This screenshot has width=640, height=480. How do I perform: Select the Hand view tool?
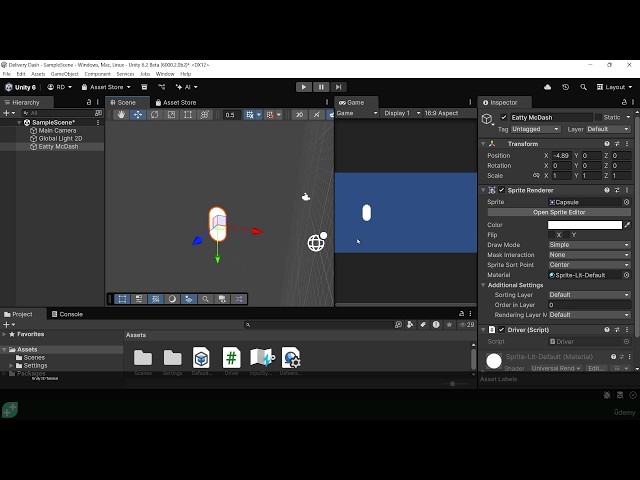click(121, 115)
